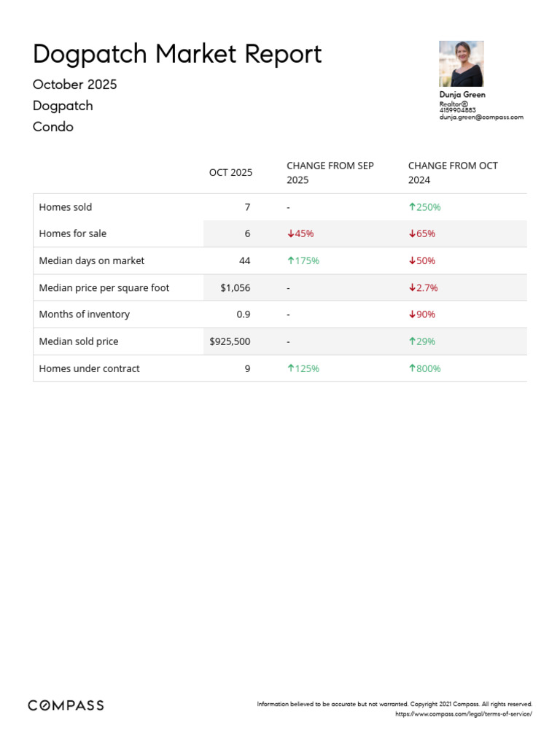The width and height of the screenshot is (560, 747).
Task: Click the green up arrow beside 29%
Action: (412, 341)
